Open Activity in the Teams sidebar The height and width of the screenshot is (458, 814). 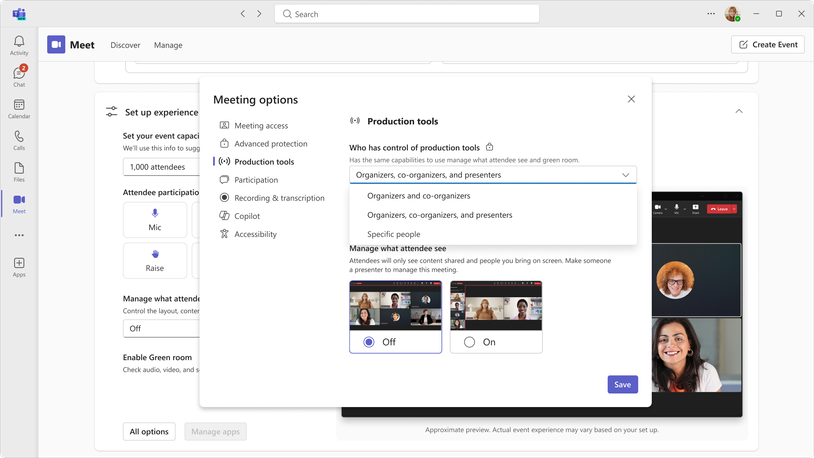19,45
